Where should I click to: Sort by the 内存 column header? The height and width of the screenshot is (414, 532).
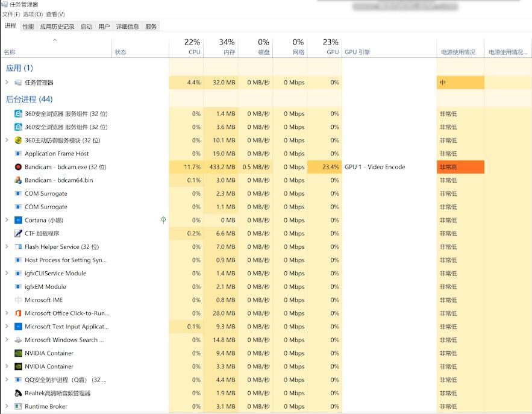[x=221, y=47]
